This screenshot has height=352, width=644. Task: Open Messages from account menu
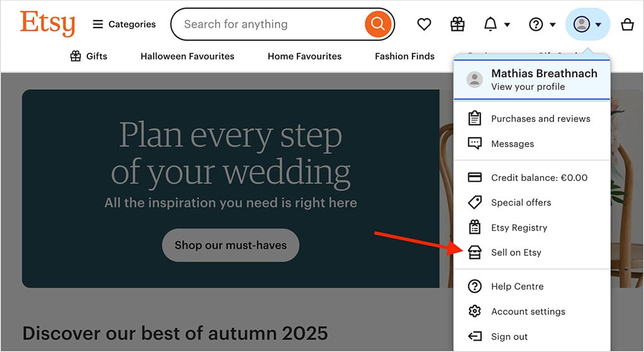pos(512,144)
